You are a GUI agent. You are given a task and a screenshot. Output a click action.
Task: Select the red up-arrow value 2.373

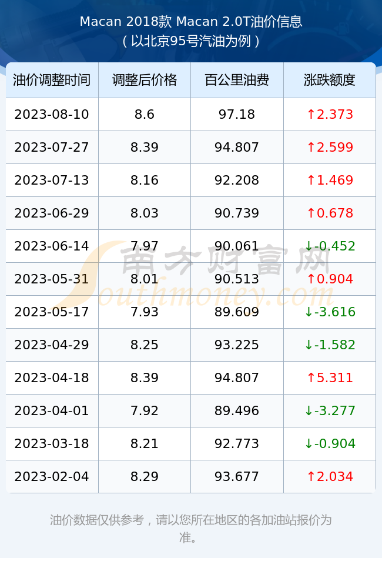(x=330, y=115)
